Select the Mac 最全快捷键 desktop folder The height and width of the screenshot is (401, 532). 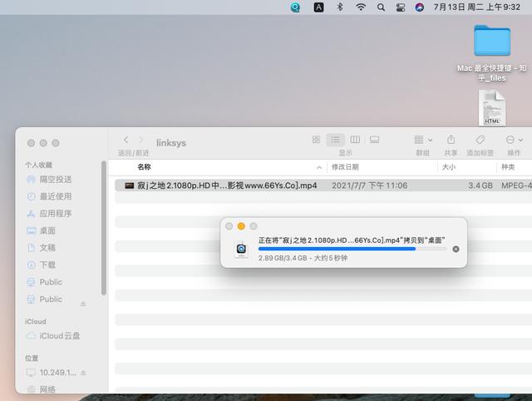[492, 53]
